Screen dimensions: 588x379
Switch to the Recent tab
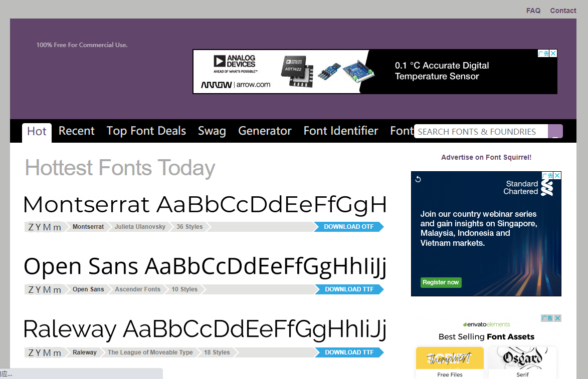[x=77, y=131]
